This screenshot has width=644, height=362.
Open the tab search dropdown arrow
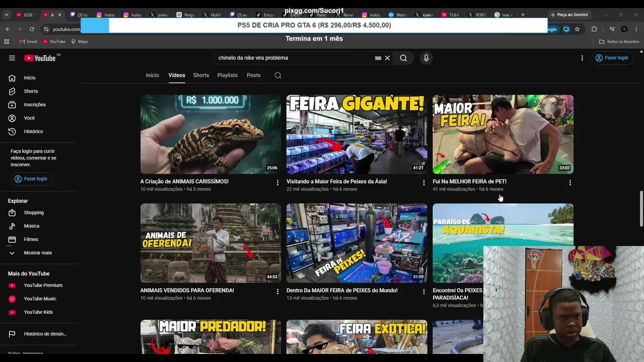[x=7, y=15]
